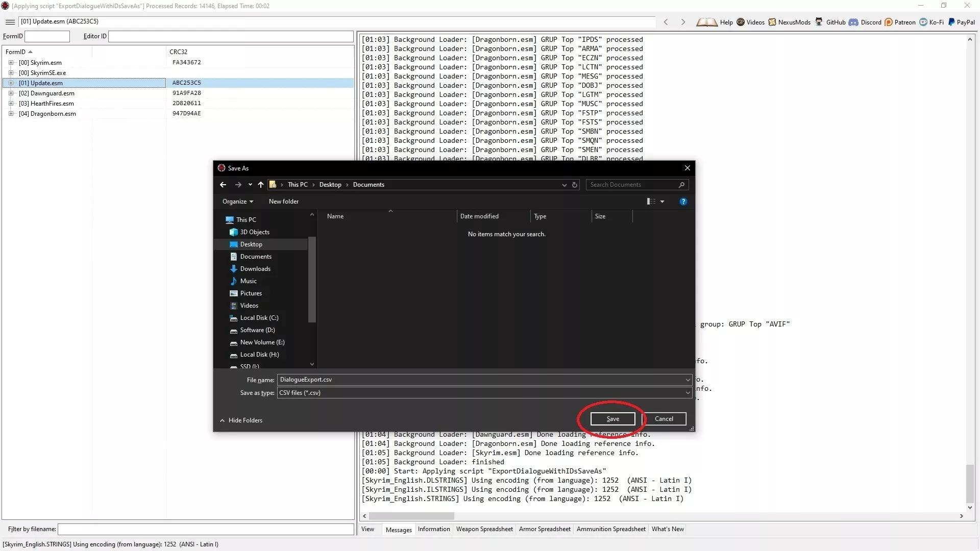The width and height of the screenshot is (980, 551).
Task: Click Desktop in the breadcrumb path
Action: (x=330, y=185)
